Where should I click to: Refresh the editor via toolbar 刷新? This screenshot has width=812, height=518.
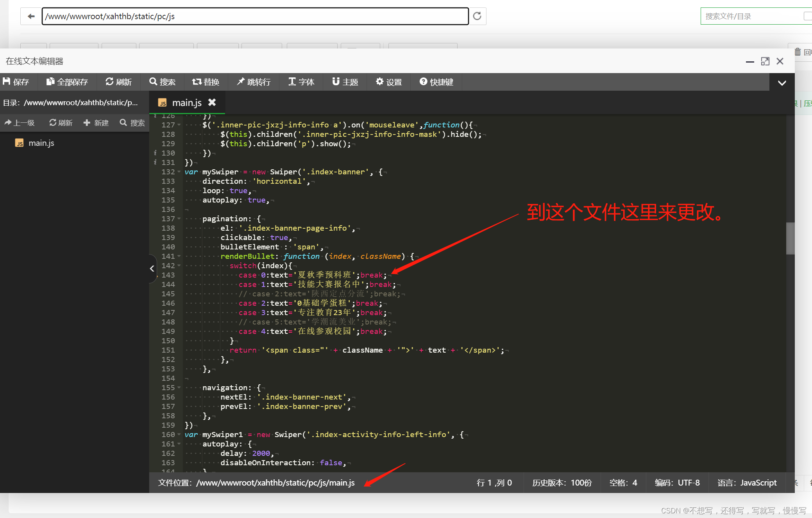[x=118, y=82]
